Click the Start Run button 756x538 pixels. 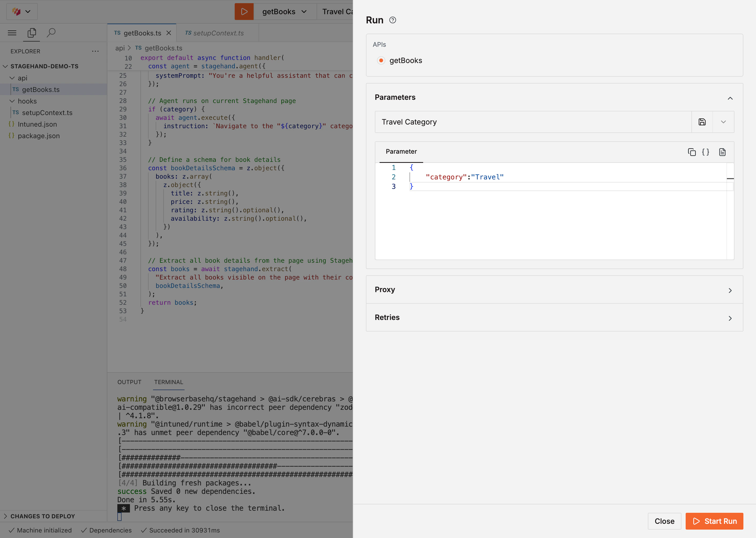point(714,521)
